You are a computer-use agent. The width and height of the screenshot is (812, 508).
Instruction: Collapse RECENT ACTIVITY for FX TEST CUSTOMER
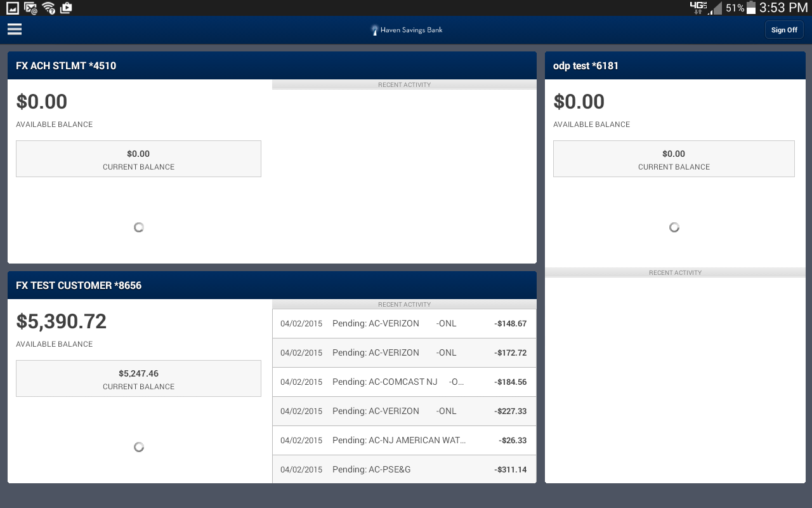coord(404,304)
